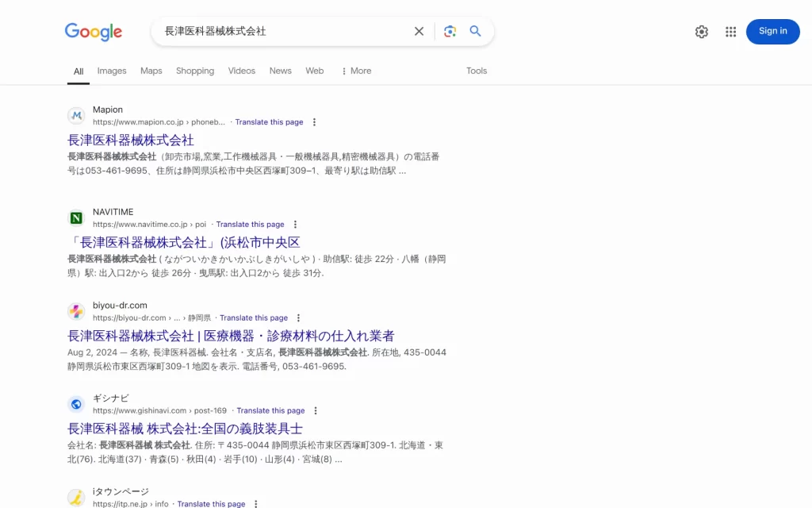The image size is (812, 508).
Task: Translate the NAVITIME result page
Action: (x=250, y=225)
